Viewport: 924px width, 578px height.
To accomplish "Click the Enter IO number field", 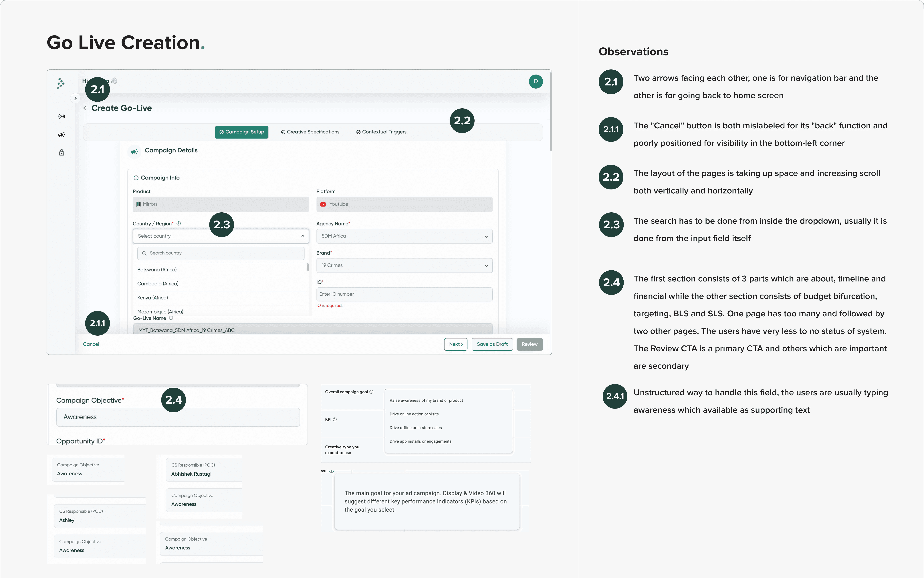I will (404, 294).
